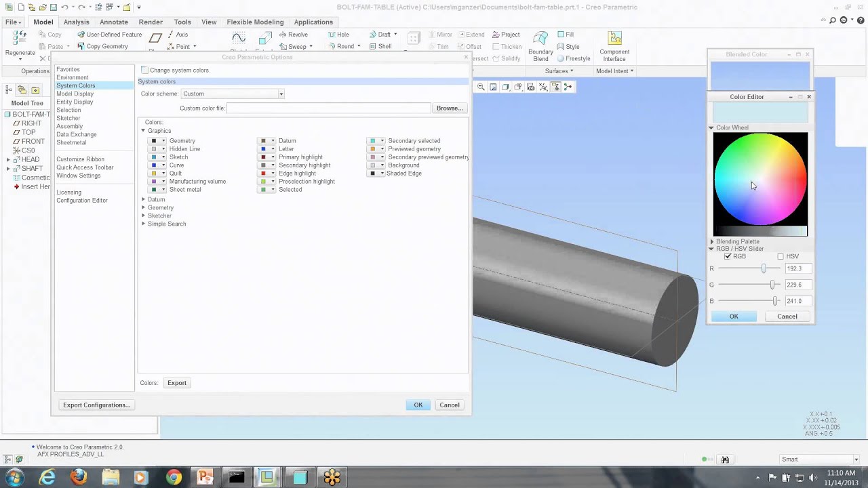Select the Style surface tool

568,47
